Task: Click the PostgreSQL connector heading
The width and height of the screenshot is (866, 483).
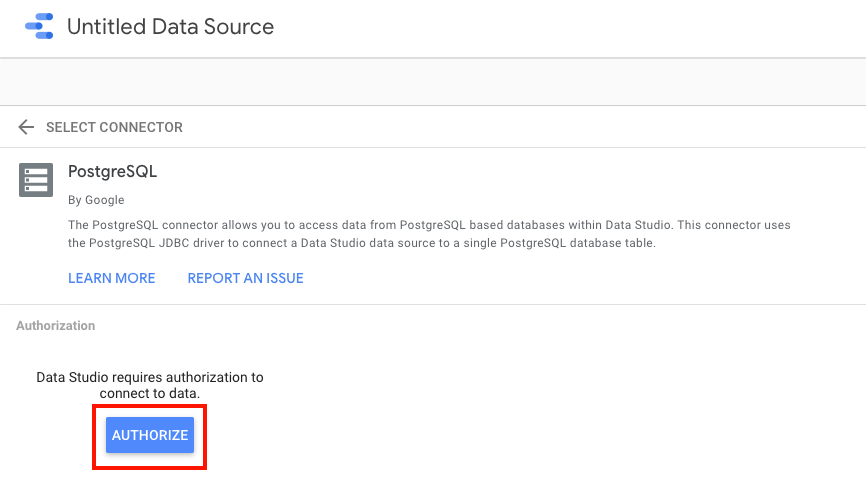Action: pos(112,171)
